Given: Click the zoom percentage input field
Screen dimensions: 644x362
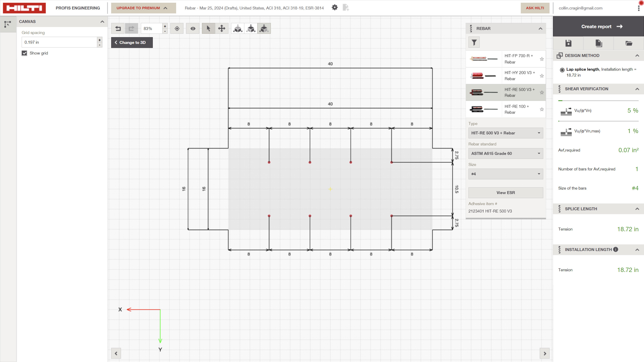Looking at the screenshot, I should [151, 28].
